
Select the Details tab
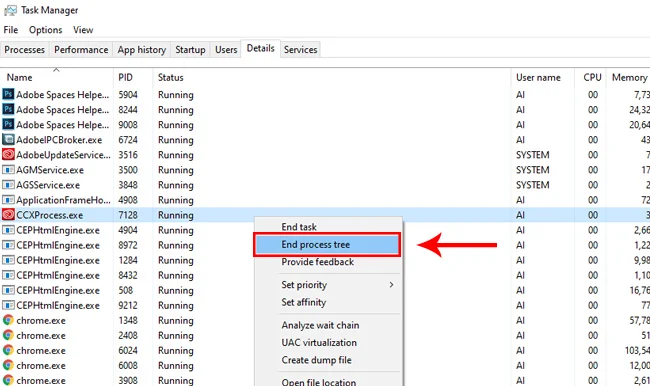tap(260, 49)
